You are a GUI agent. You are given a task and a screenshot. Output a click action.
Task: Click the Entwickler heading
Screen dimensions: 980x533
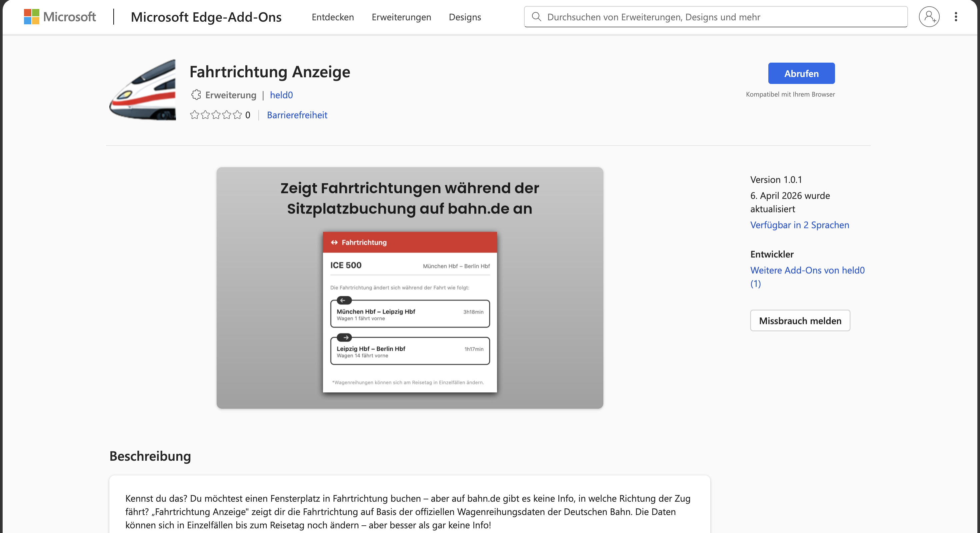pos(772,254)
